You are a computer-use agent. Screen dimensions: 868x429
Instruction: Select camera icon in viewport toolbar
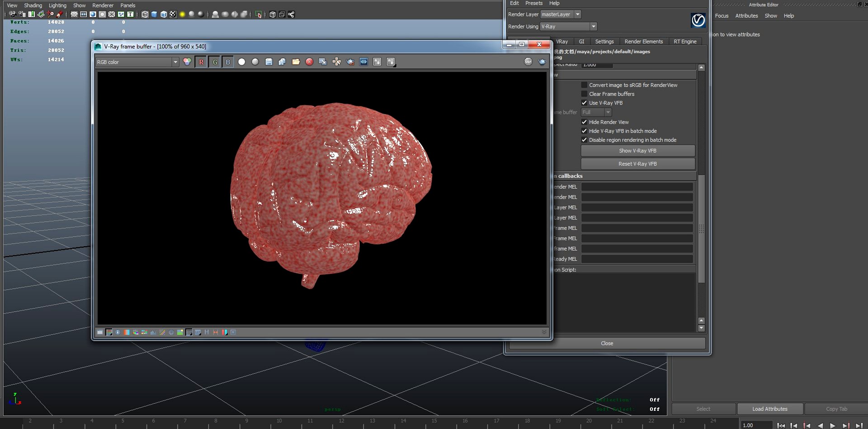[x=13, y=14]
